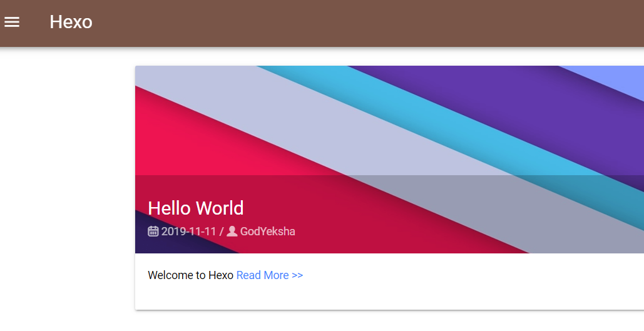644x331 pixels.
Task: Open the hamburger navigation menu
Action: coord(12,22)
